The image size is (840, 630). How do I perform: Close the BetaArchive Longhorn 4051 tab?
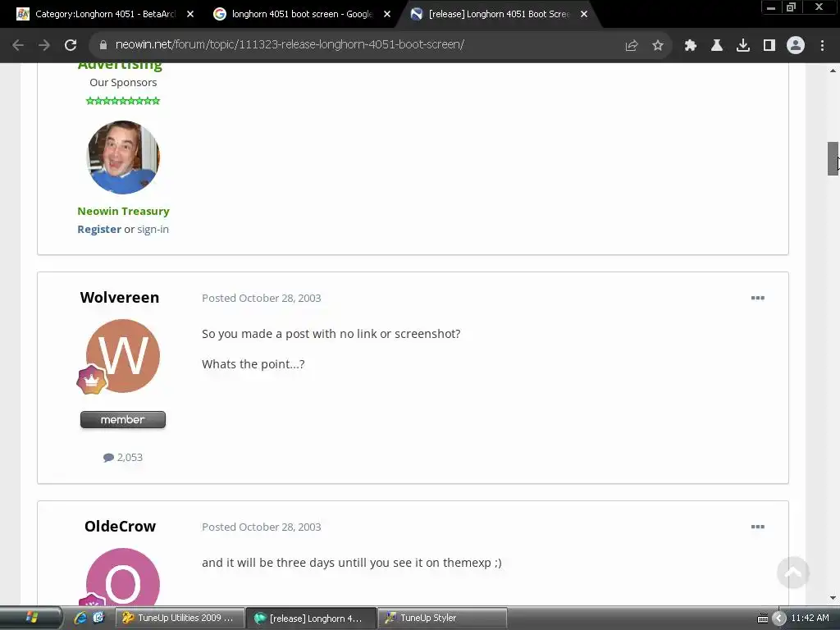click(x=190, y=15)
